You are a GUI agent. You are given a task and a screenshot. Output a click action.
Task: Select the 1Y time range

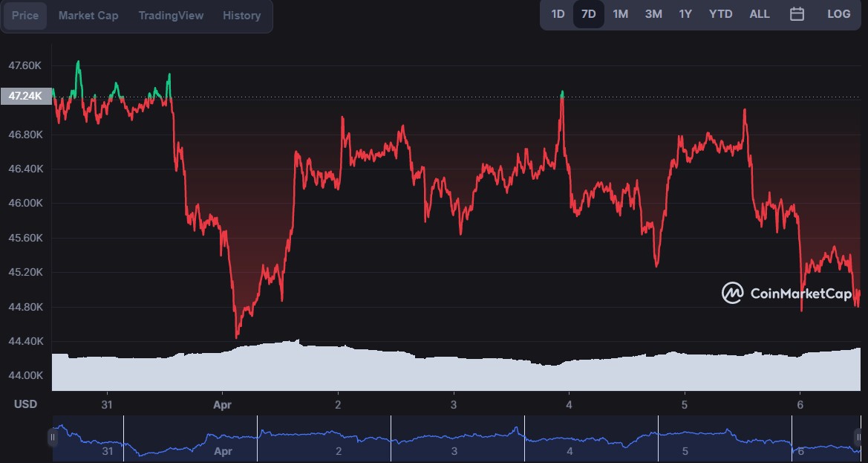pyautogui.click(x=686, y=14)
